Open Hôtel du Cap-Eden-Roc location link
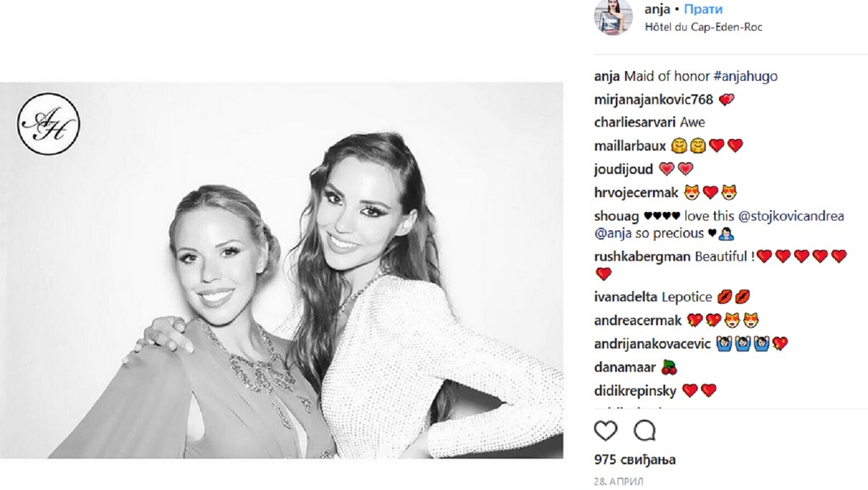Viewport: 868px width, 490px height. (704, 27)
